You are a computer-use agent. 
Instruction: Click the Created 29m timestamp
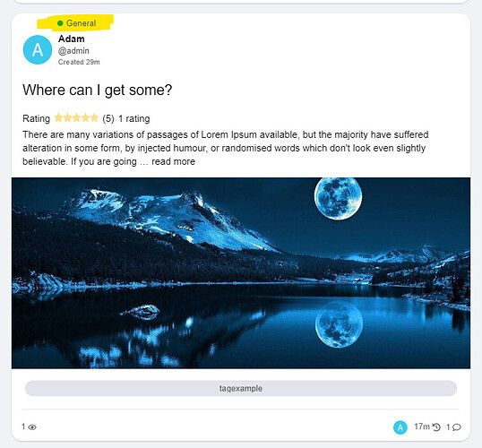[79, 62]
